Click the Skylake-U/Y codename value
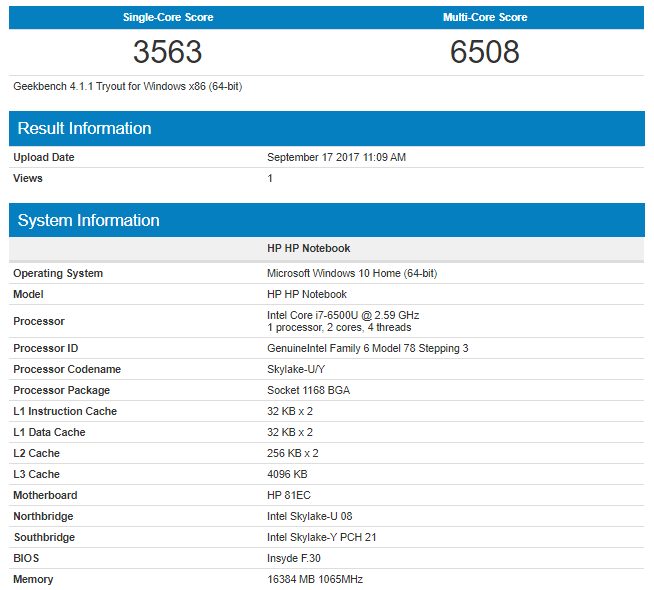Image resolution: width=654 pixels, height=590 pixels. point(296,369)
